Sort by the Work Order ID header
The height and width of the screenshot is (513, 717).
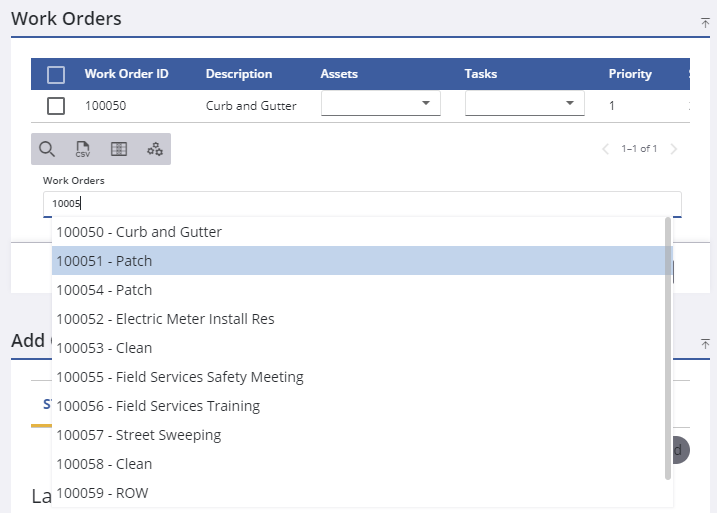click(126, 74)
